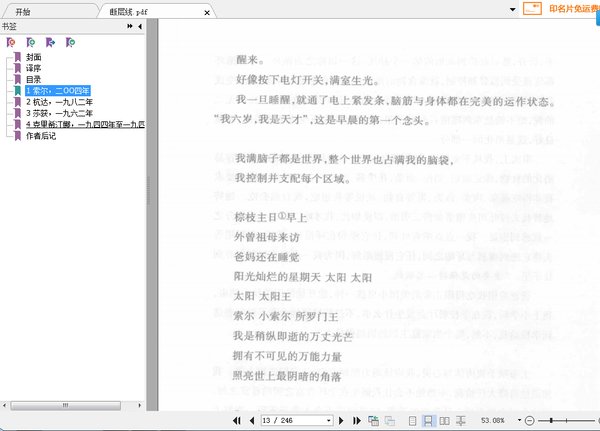Select bookmark 1 索尔，二00四年
Viewport: 600px width, 431px height.
click(58, 91)
